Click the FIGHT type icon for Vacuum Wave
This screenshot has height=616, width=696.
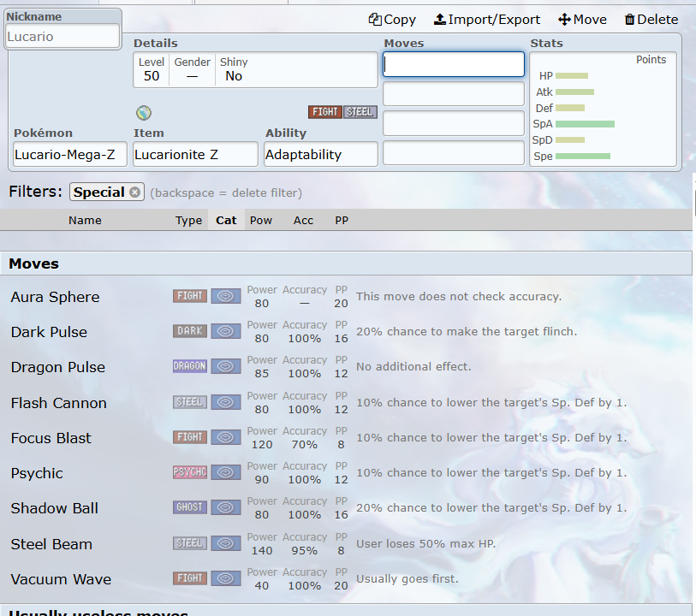click(x=190, y=578)
